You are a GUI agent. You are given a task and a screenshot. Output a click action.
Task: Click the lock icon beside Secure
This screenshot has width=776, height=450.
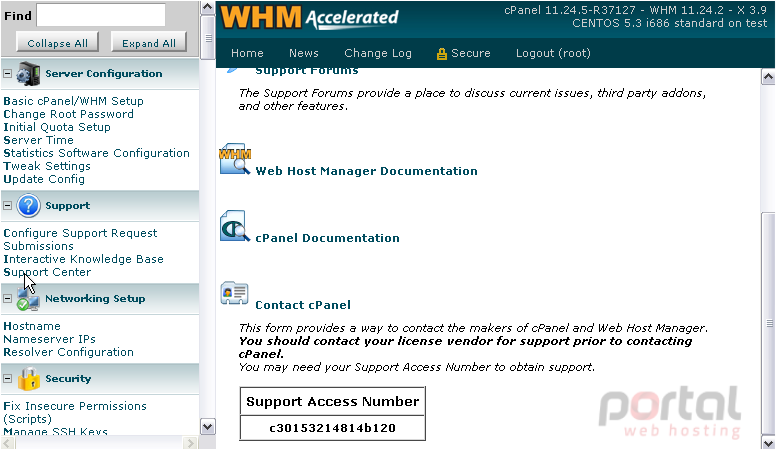[441, 53]
